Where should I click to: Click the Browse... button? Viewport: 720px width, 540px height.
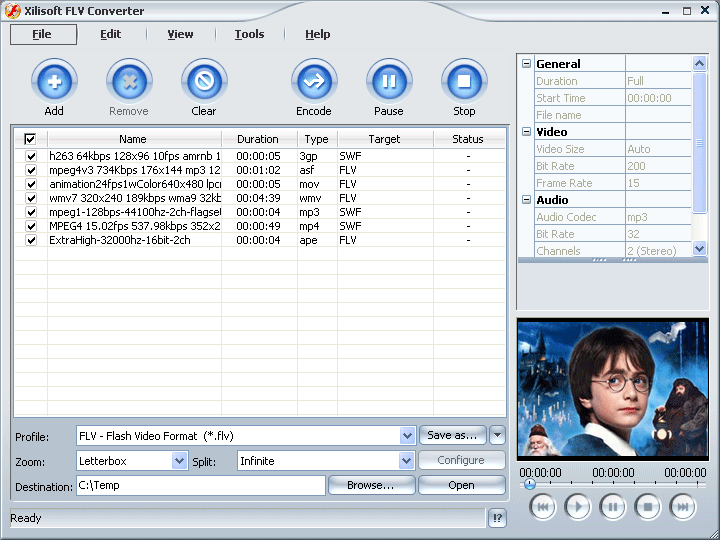370,486
